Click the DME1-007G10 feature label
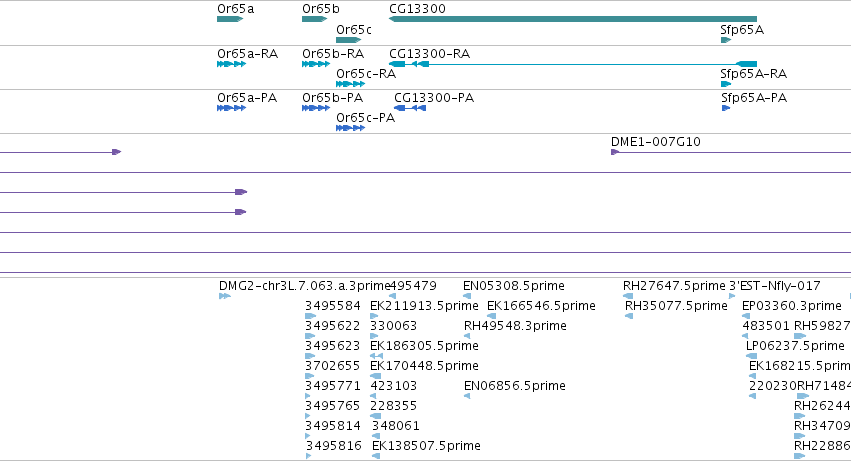 point(656,142)
